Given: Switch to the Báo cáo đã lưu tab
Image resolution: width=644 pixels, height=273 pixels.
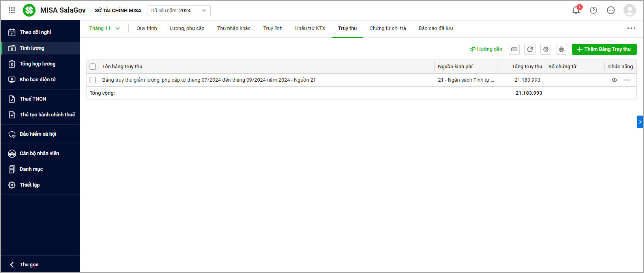Looking at the screenshot, I should [436, 28].
